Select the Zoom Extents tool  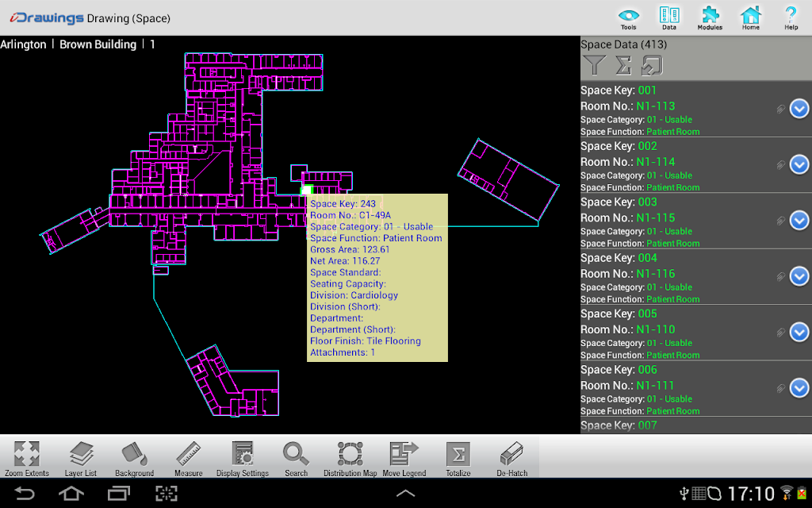pyautogui.click(x=27, y=459)
